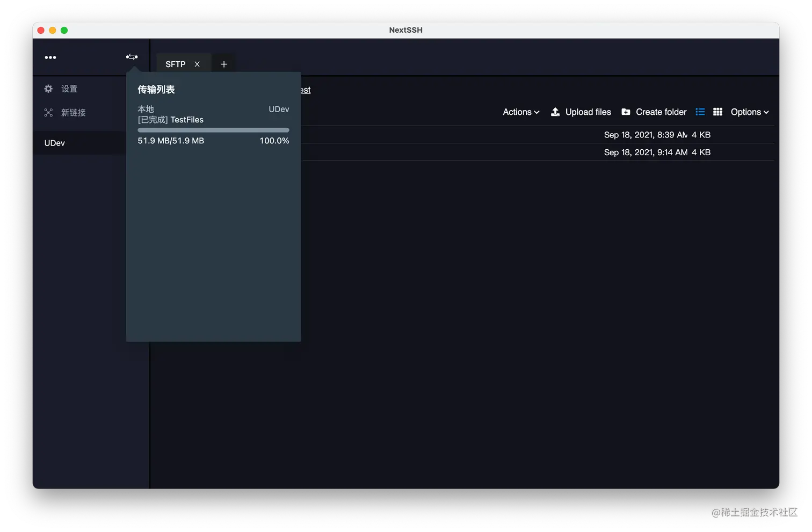Screen dimensions: 812x532
Task: Open 设置 settings menu item
Action: coord(69,89)
